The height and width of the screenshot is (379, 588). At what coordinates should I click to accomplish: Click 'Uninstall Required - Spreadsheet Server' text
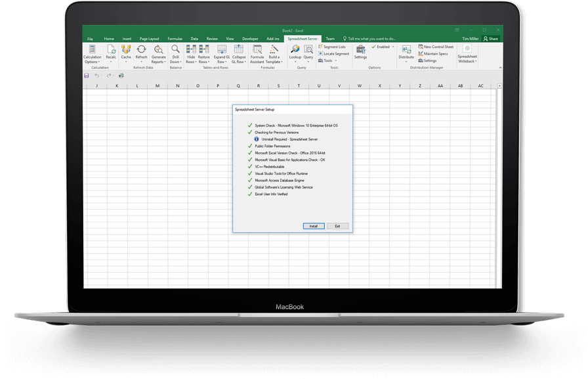coord(289,139)
